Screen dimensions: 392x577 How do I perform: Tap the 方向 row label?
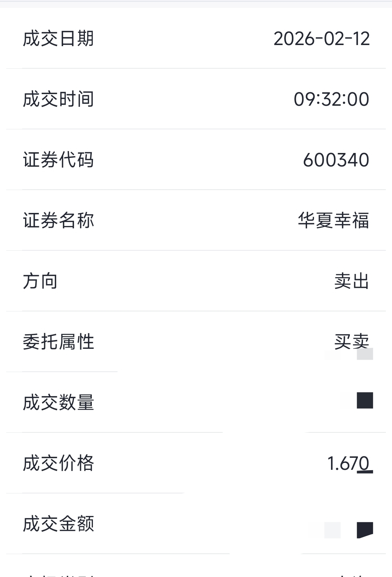click(x=40, y=281)
